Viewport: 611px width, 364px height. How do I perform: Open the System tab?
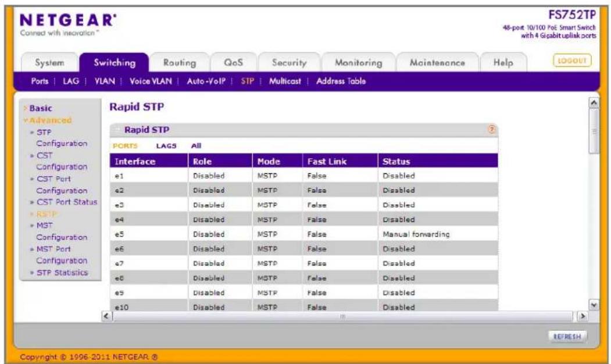pos(49,62)
